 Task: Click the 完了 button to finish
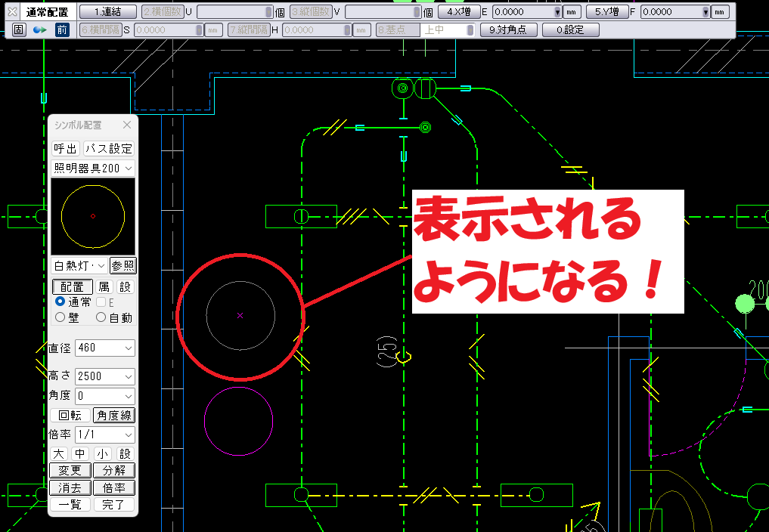click(x=113, y=503)
